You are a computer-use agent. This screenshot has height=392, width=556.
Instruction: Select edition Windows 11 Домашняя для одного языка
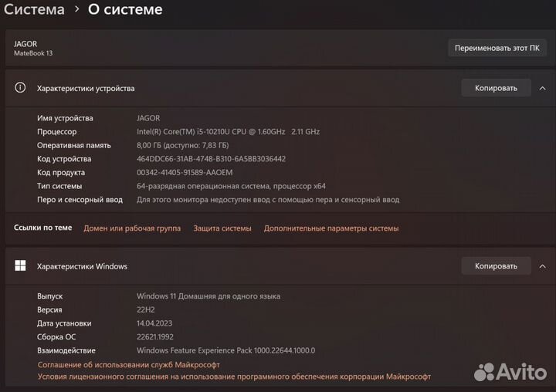(208, 296)
